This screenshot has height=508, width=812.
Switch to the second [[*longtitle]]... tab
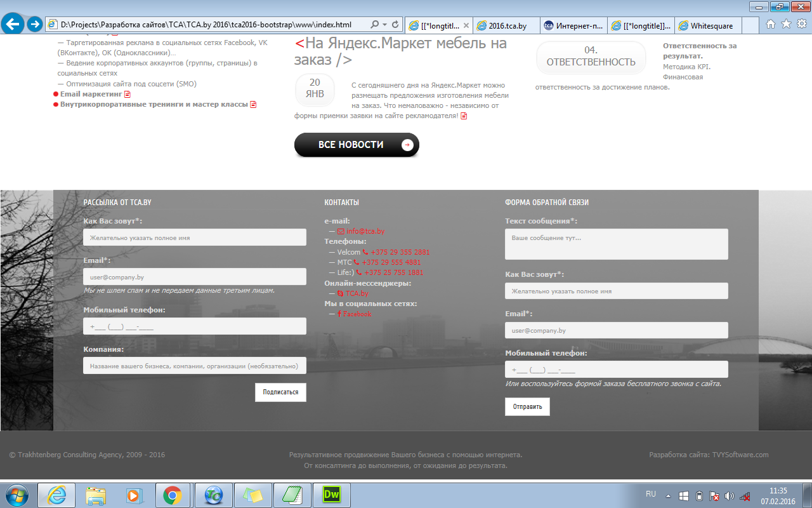[641, 25]
